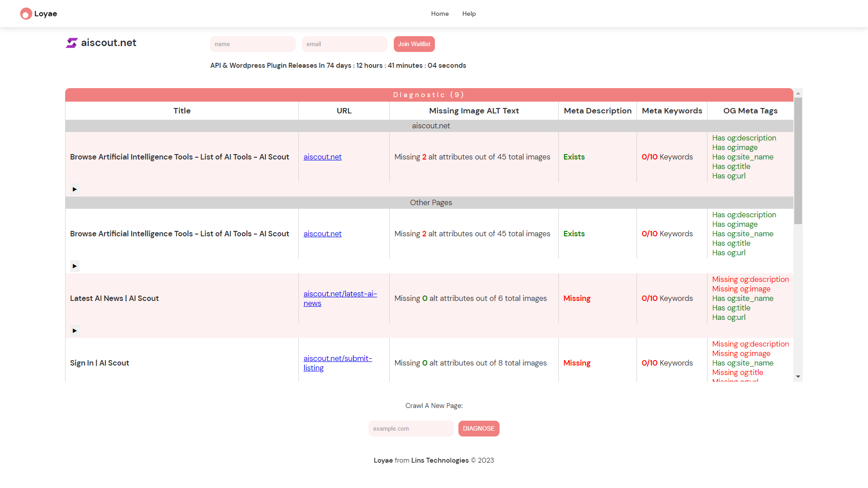Click the scrollbar down arrow
Image resolution: width=868 pixels, height=488 pixels.
pos(798,376)
